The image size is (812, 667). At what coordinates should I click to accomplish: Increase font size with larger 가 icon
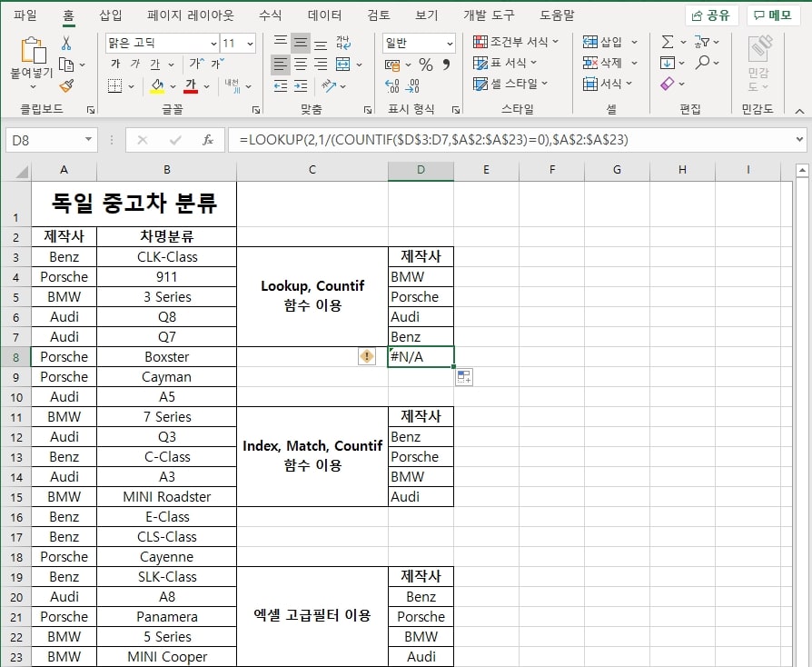click(x=196, y=64)
